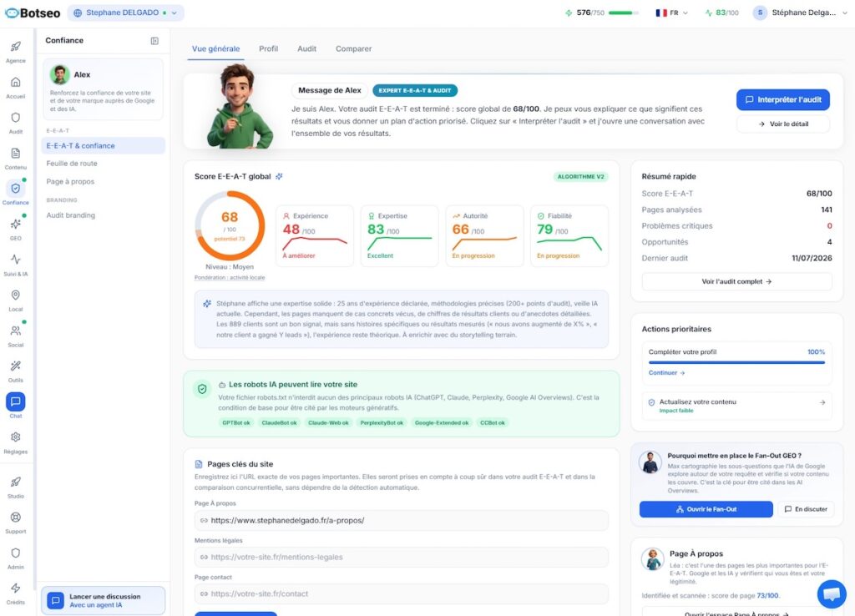
Task: Expand the Stéphane Delga... user account menu
Action: pyautogui.click(x=800, y=13)
